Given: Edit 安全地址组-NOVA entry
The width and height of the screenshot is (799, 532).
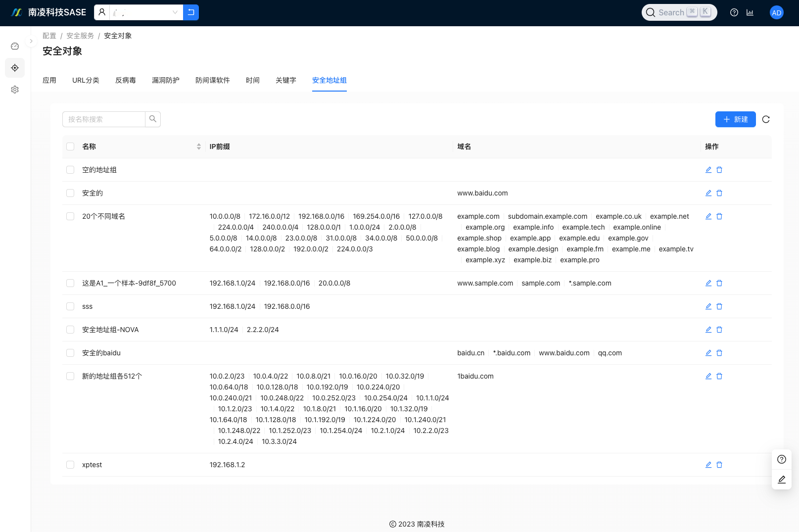Looking at the screenshot, I should click(x=708, y=330).
